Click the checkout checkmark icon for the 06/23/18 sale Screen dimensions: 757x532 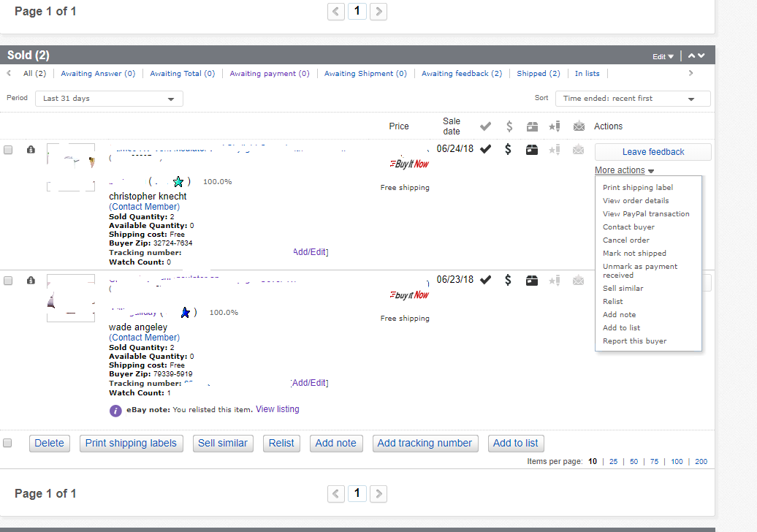pos(485,280)
